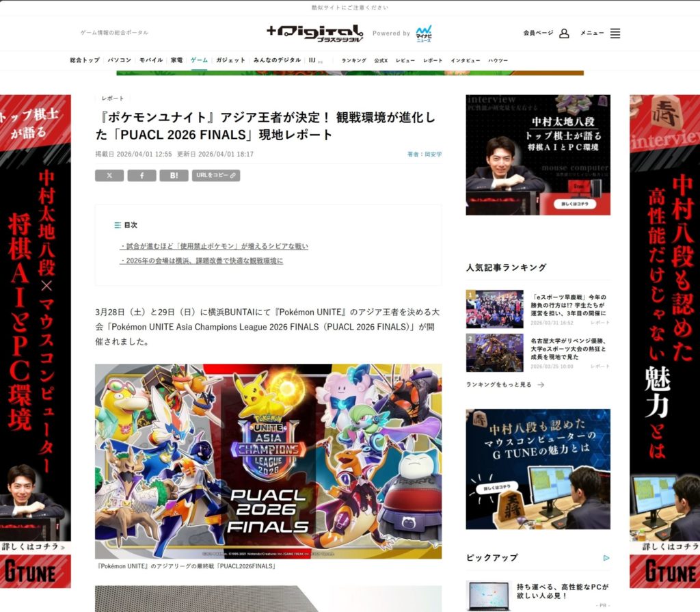
Task: Click the member page person icon
Action: 564,33
